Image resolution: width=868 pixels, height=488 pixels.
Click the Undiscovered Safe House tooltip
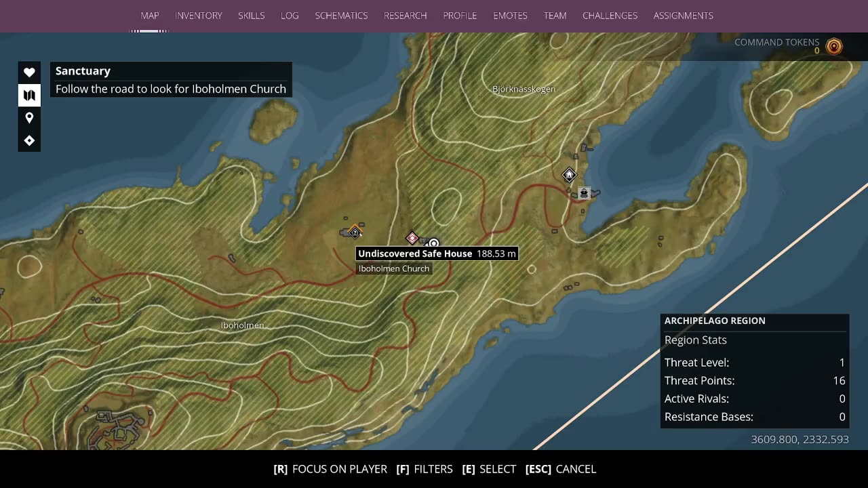(x=437, y=253)
